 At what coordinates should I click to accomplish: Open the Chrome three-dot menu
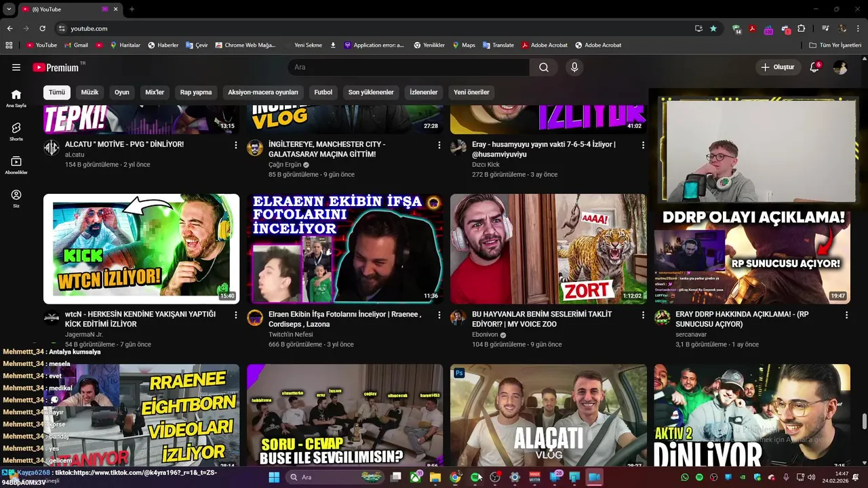tap(859, 28)
